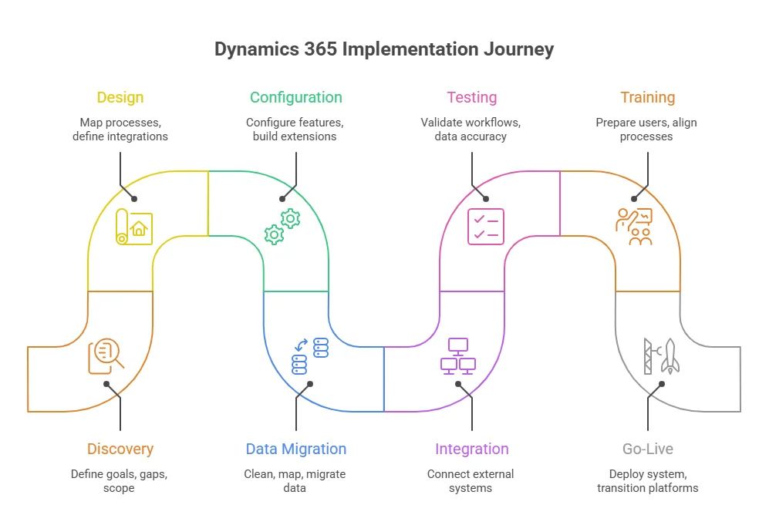Select the 'Testing' heading

coord(472,97)
